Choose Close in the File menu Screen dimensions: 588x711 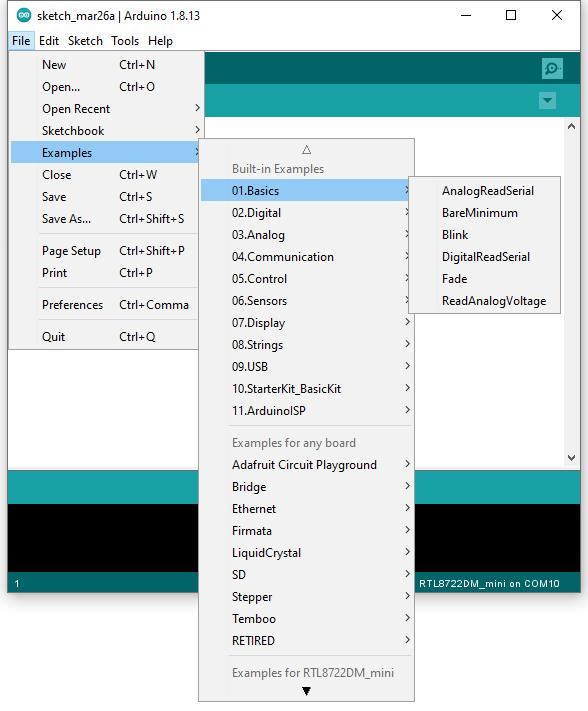tap(105, 175)
